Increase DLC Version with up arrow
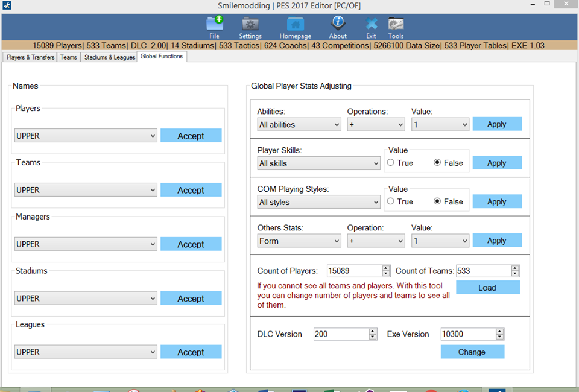 pyautogui.click(x=373, y=331)
